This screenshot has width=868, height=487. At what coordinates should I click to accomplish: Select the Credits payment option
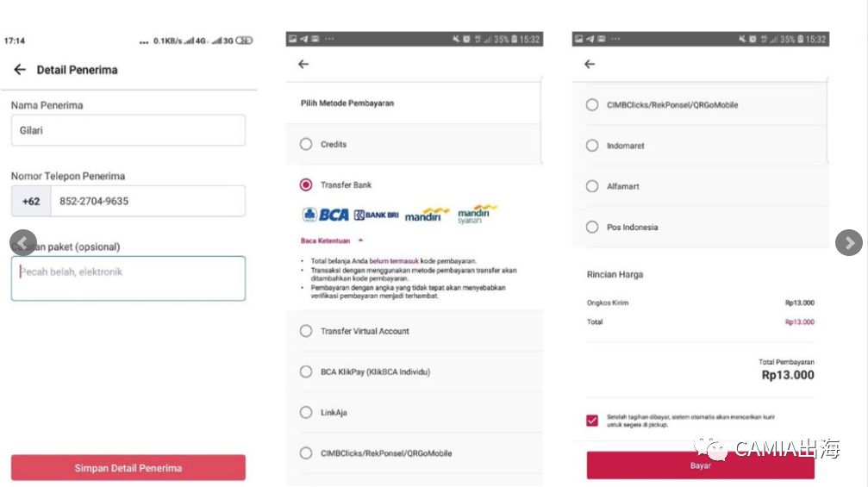point(306,144)
